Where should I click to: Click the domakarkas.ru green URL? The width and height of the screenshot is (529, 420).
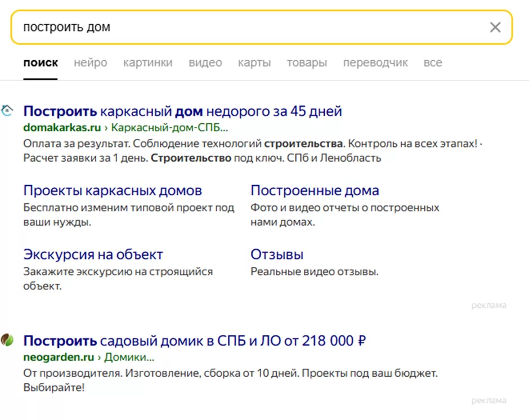click(x=62, y=127)
